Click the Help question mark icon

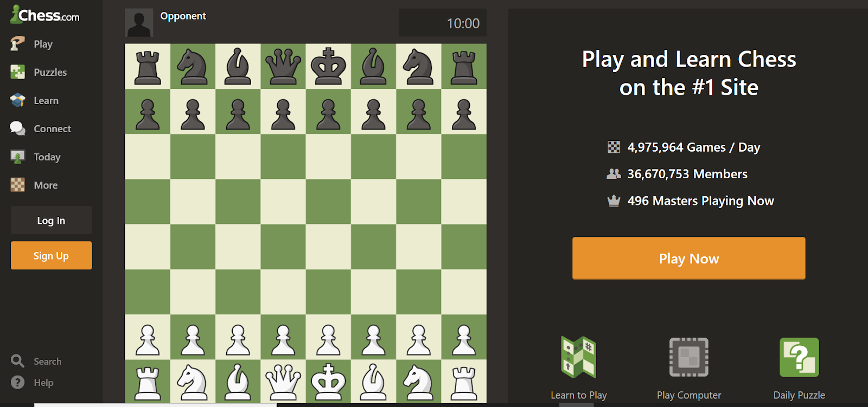tap(17, 382)
